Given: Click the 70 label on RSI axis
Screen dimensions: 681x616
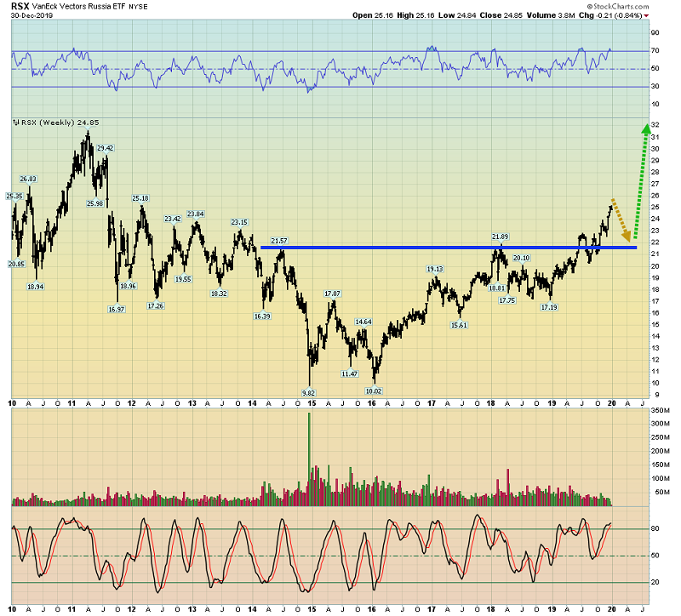Looking at the screenshot, I should [655, 51].
